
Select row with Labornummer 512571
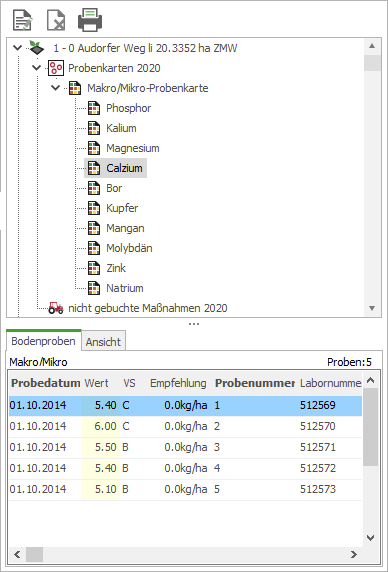186,447
